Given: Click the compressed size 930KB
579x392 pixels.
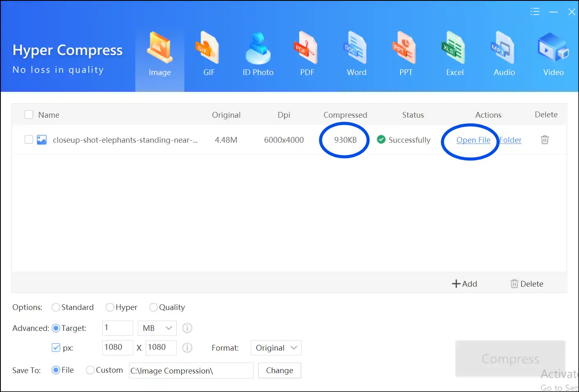Looking at the screenshot, I should [345, 140].
